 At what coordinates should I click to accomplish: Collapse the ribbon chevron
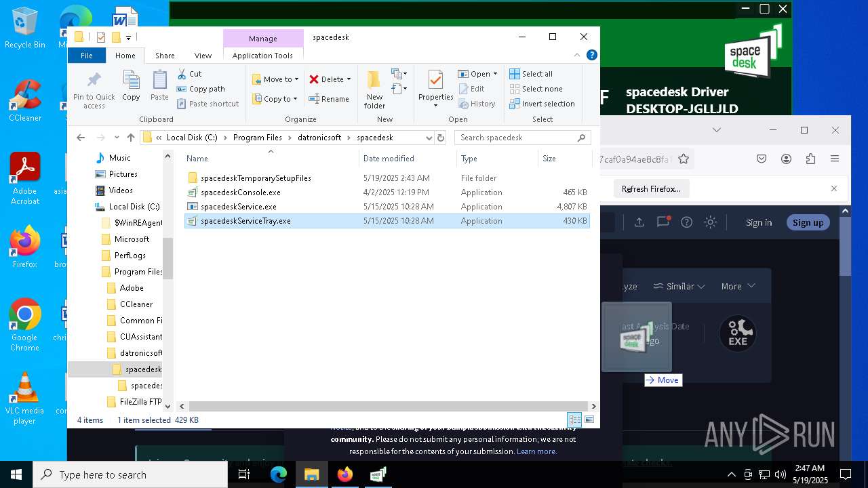(578, 56)
